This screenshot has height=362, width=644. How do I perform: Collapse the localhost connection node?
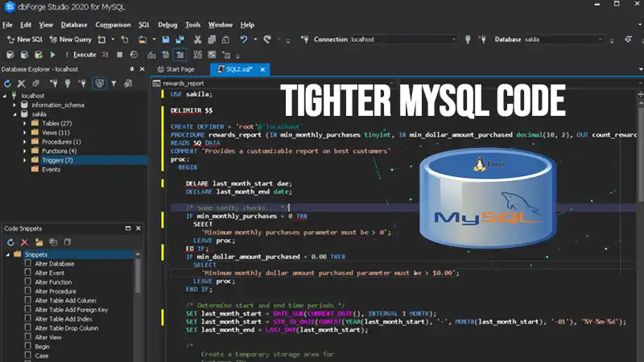tap(5, 96)
